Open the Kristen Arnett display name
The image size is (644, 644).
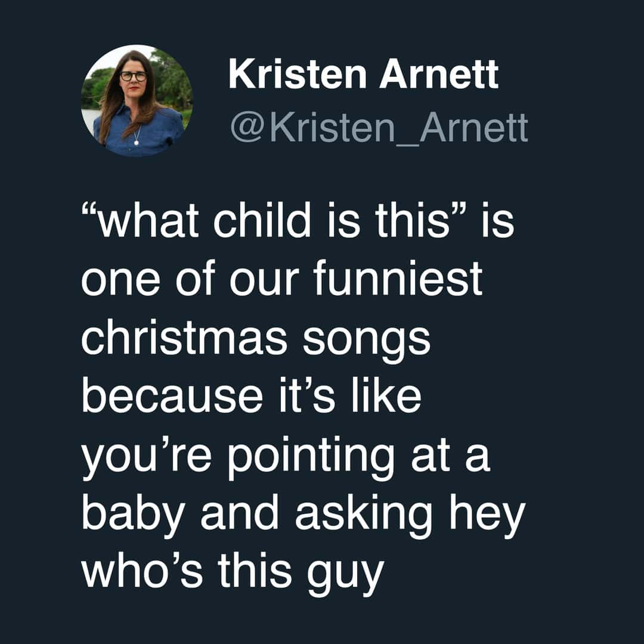[x=363, y=76]
